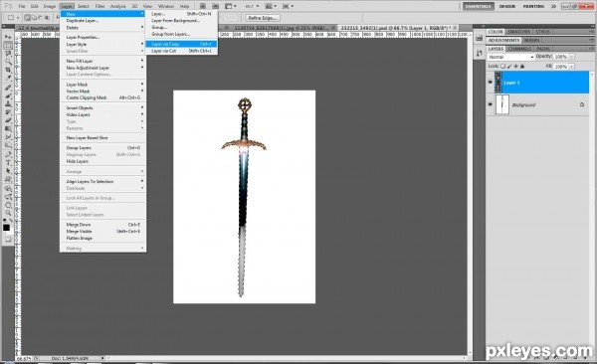Select the Type tool
The height and width of the screenshot is (364, 597).
pyautogui.click(x=8, y=163)
